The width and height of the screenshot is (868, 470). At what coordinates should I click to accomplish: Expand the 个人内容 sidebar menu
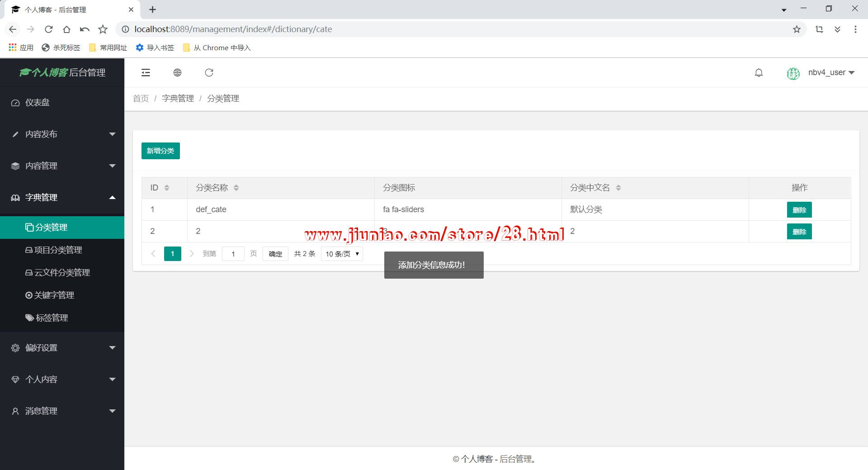tap(62, 380)
